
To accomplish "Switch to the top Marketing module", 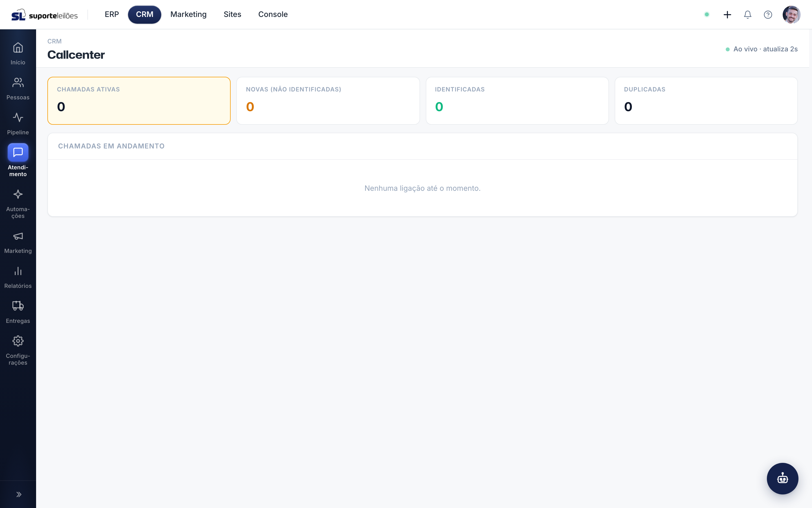I will click(x=188, y=14).
